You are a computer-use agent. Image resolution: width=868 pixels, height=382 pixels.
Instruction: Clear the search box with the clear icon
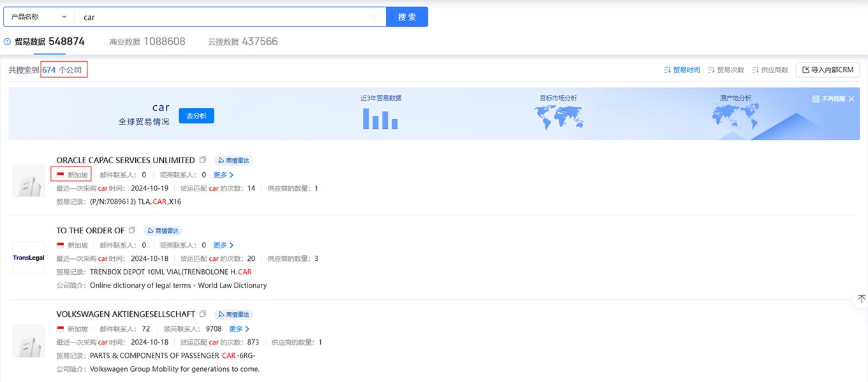tap(373, 17)
